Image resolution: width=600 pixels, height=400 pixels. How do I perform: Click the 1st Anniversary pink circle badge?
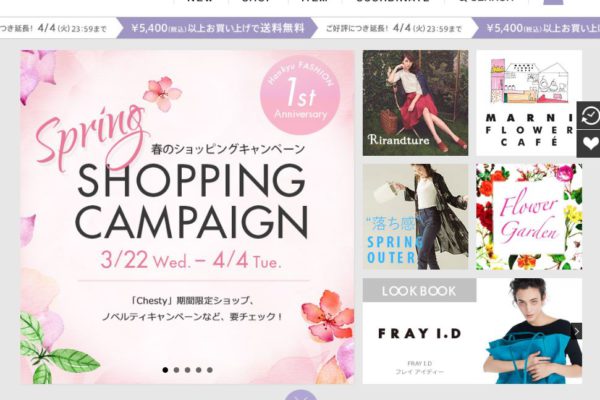tap(300, 95)
